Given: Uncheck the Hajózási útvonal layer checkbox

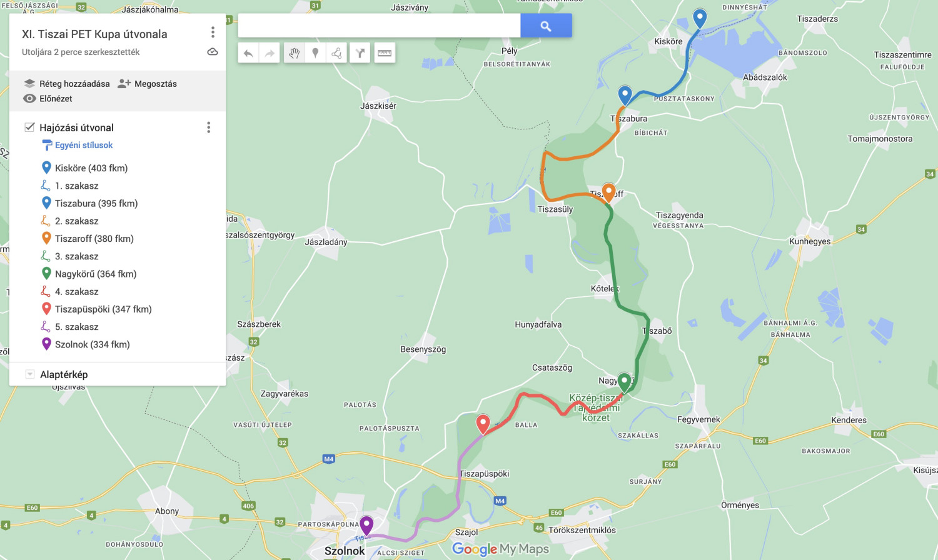Looking at the screenshot, I should [29, 127].
